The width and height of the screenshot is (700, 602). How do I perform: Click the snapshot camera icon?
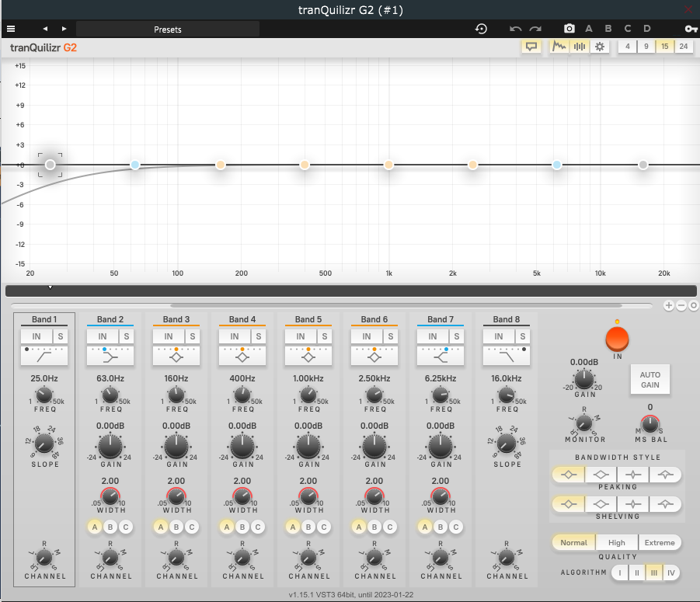click(569, 29)
